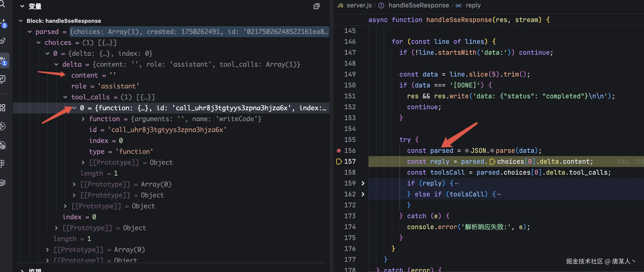The width and height of the screenshot is (644, 272).
Task: Open the Search icon in activity bar
Action: tap(2, 3)
